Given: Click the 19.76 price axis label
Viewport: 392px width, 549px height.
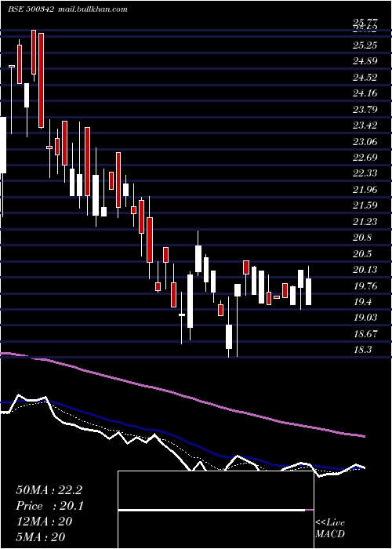Looking at the screenshot, I should click(x=365, y=286).
